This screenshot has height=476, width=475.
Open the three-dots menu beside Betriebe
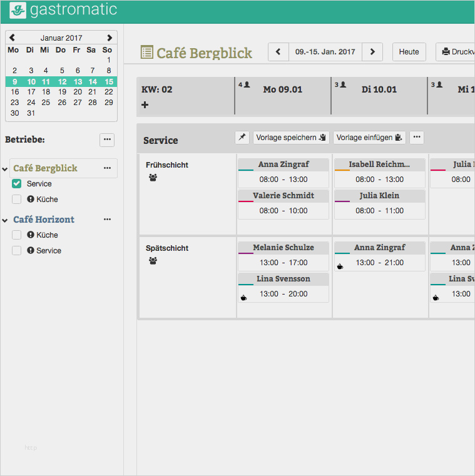click(x=107, y=139)
